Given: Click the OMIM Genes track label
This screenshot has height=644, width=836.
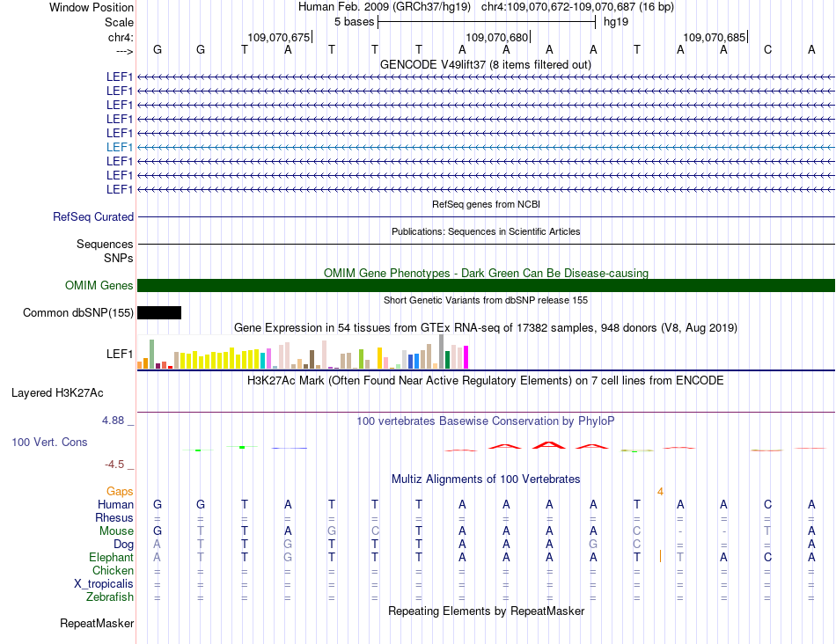Looking at the screenshot, I should click(99, 286).
